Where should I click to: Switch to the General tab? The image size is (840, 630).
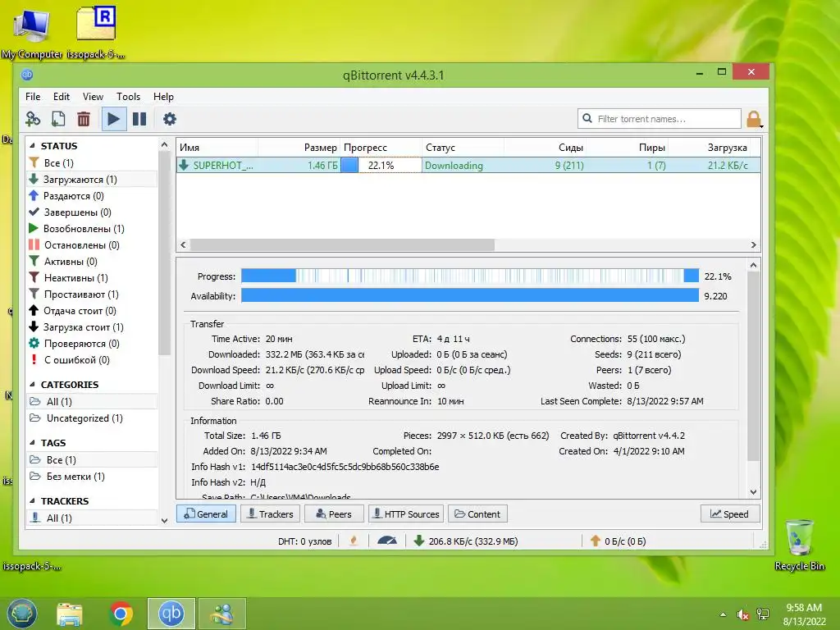206,514
